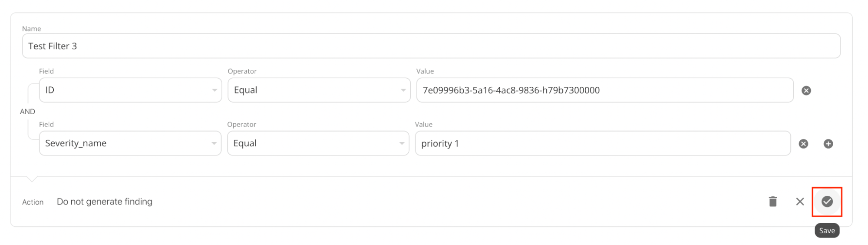The image size is (868, 245).
Task: Click Do not generate finding action
Action: pyautogui.click(x=105, y=202)
